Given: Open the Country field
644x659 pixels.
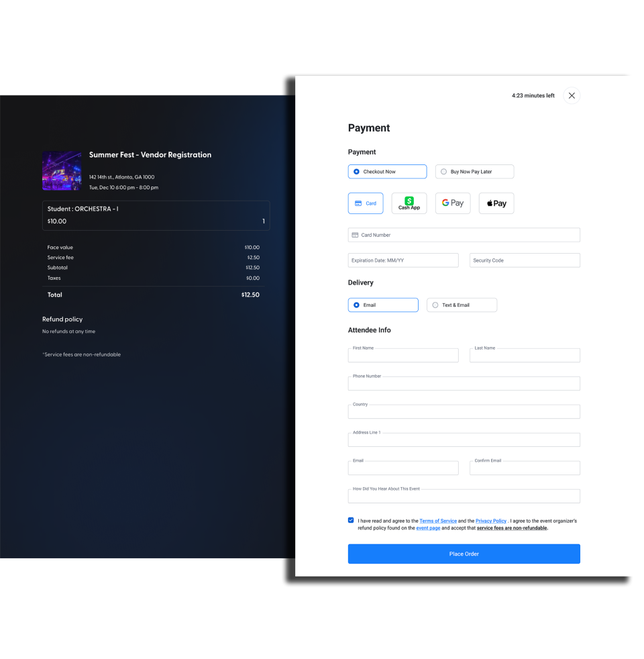Looking at the screenshot, I should coord(464,412).
